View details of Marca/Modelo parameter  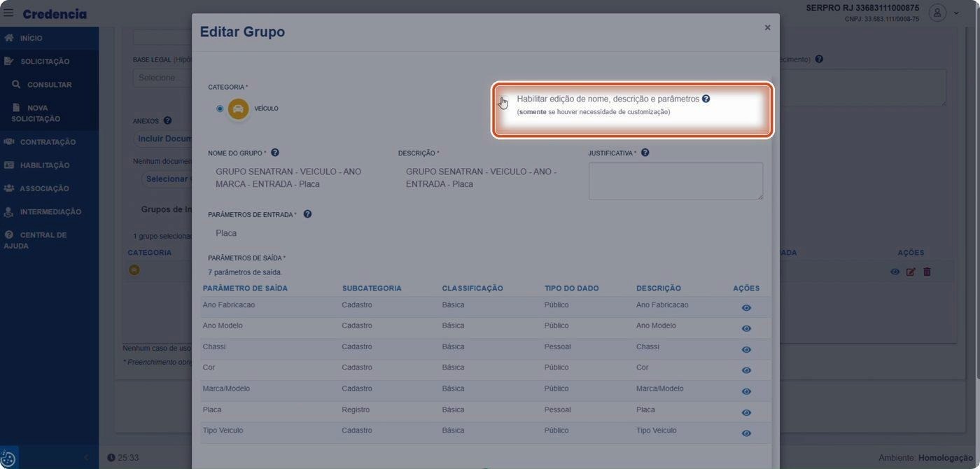[x=746, y=391]
